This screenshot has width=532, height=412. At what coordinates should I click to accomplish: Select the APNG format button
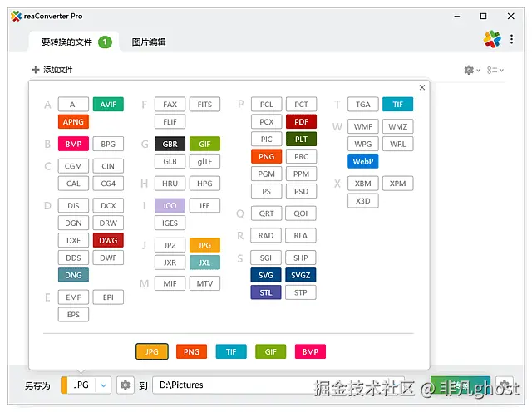(73, 122)
